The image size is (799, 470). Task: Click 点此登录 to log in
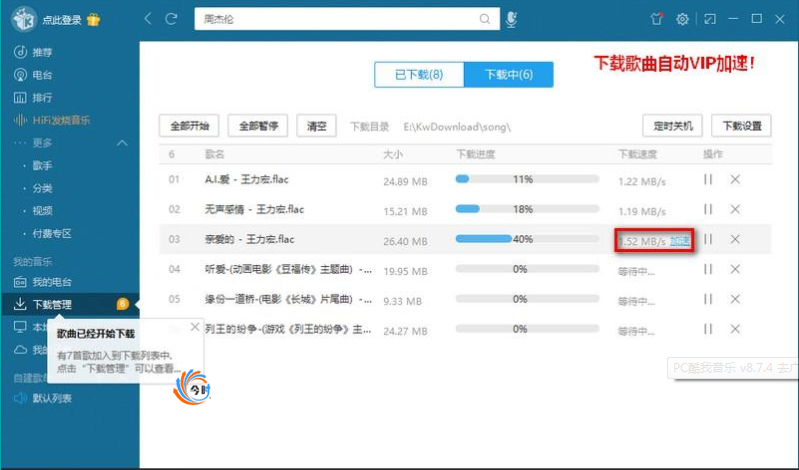coord(62,20)
